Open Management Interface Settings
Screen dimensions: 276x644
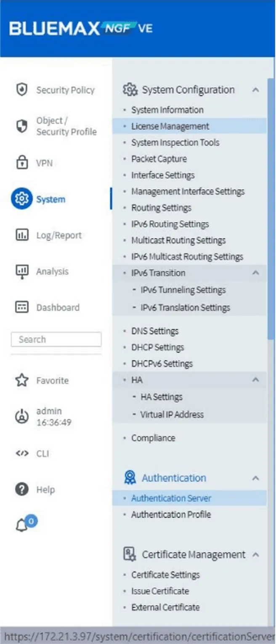pyautogui.click(x=188, y=192)
